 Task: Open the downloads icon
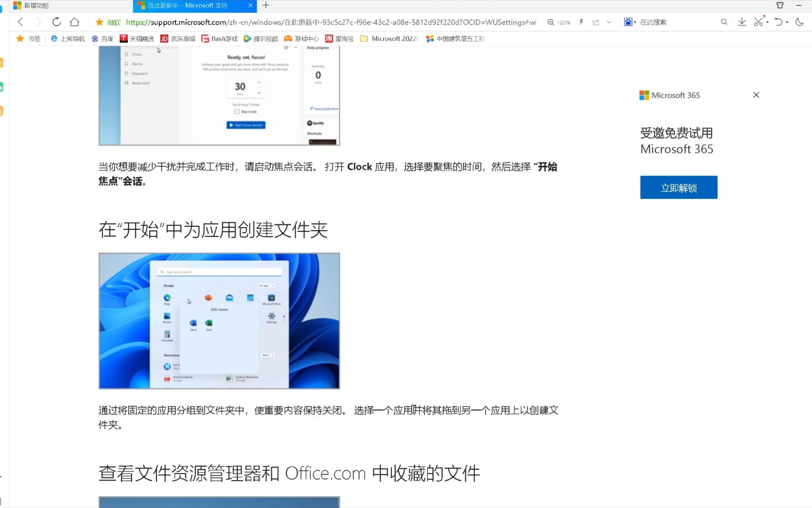742,22
